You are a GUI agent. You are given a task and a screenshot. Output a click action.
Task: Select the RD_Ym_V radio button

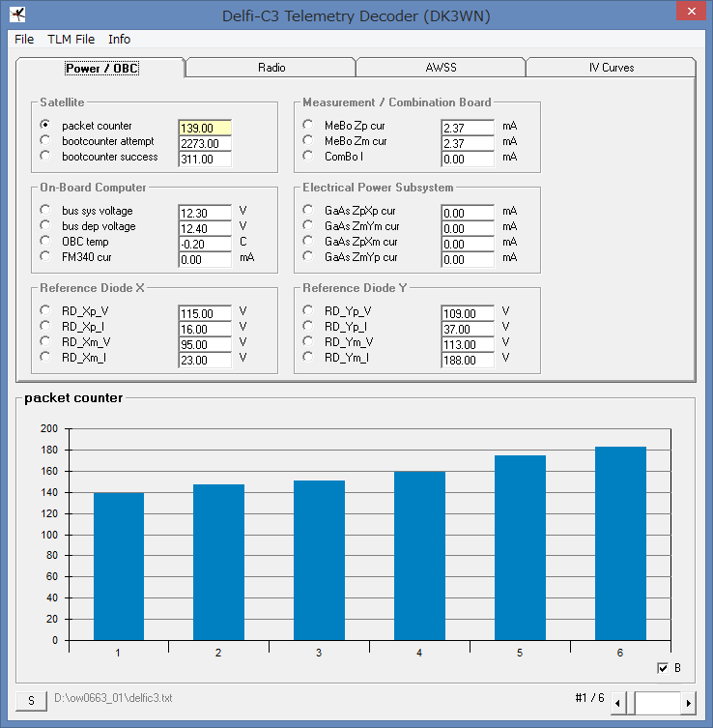[x=307, y=341]
